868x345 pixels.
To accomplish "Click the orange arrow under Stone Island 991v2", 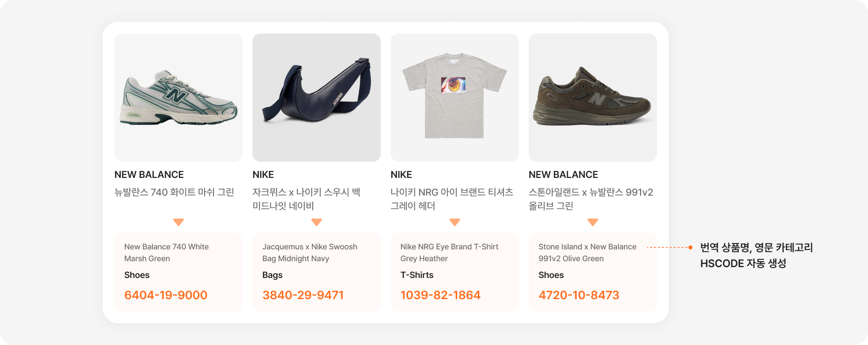I will pos(593,222).
